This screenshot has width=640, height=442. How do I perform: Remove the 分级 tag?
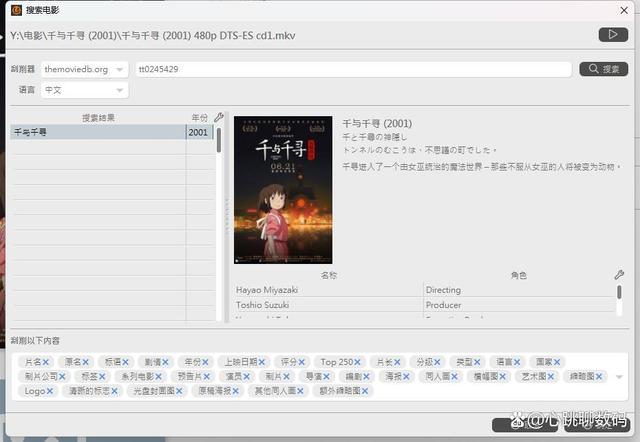point(437,362)
